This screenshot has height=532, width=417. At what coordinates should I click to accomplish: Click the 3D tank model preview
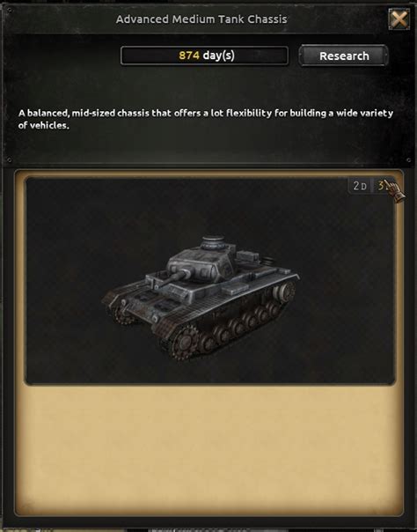coord(201,297)
